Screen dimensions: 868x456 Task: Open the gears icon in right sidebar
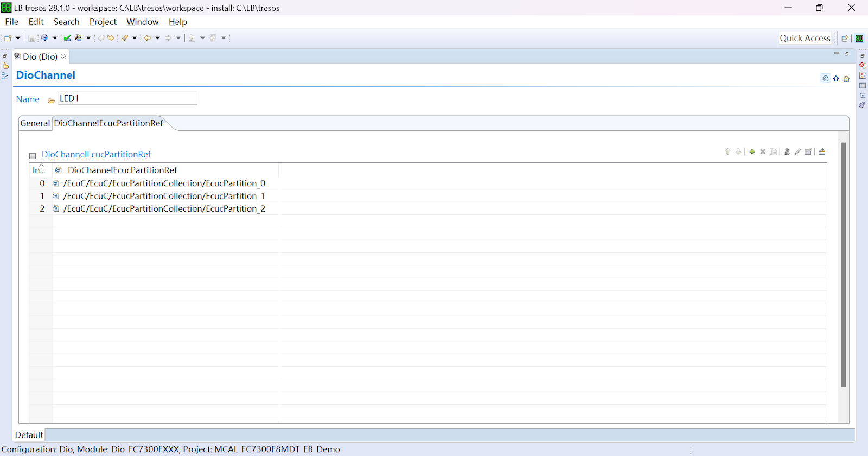(863, 105)
